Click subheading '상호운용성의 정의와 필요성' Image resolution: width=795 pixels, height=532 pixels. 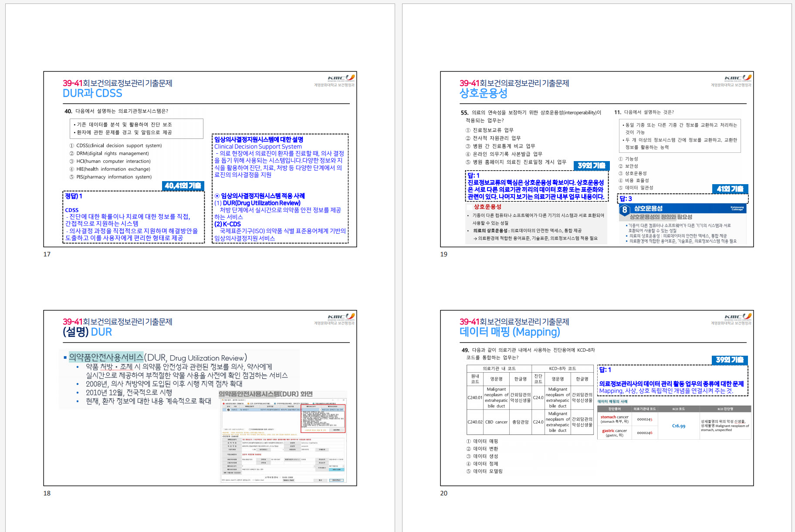coord(661,217)
